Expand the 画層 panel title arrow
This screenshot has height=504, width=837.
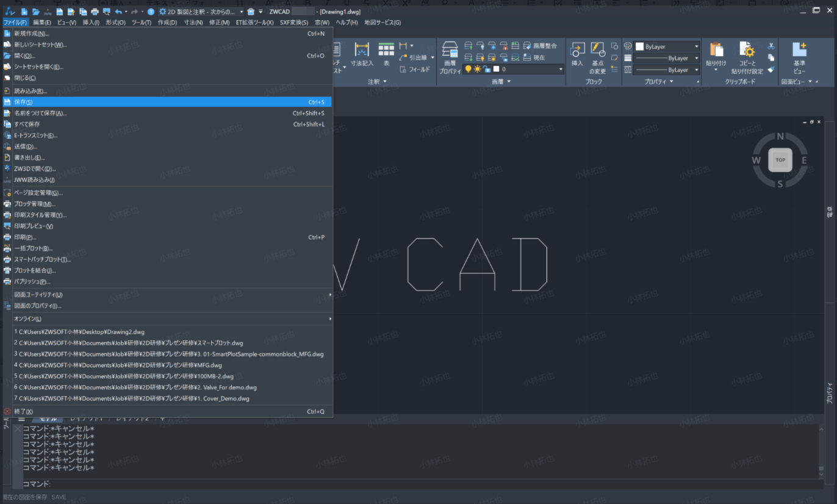tap(509, 81)
